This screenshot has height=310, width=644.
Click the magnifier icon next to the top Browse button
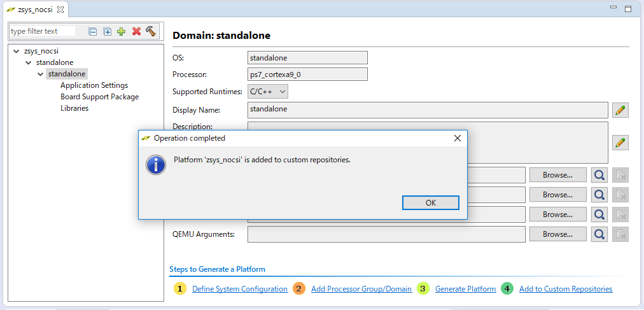[x=599, y=175]
